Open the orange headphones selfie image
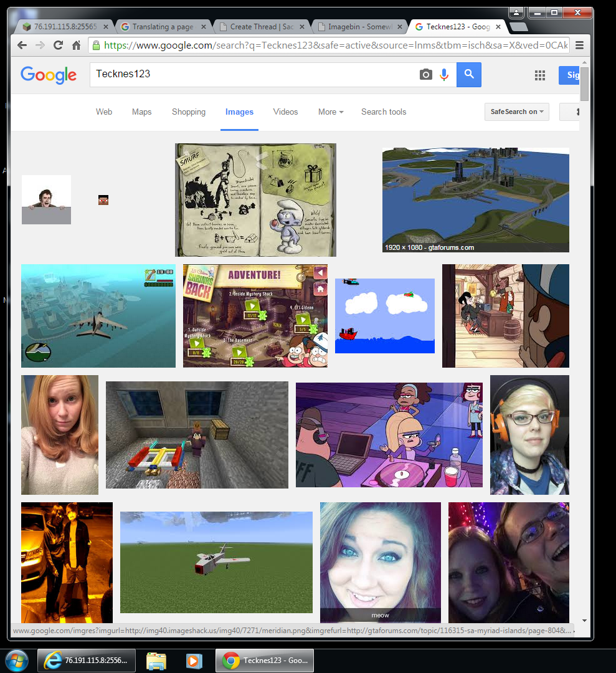 coord(530,435)
